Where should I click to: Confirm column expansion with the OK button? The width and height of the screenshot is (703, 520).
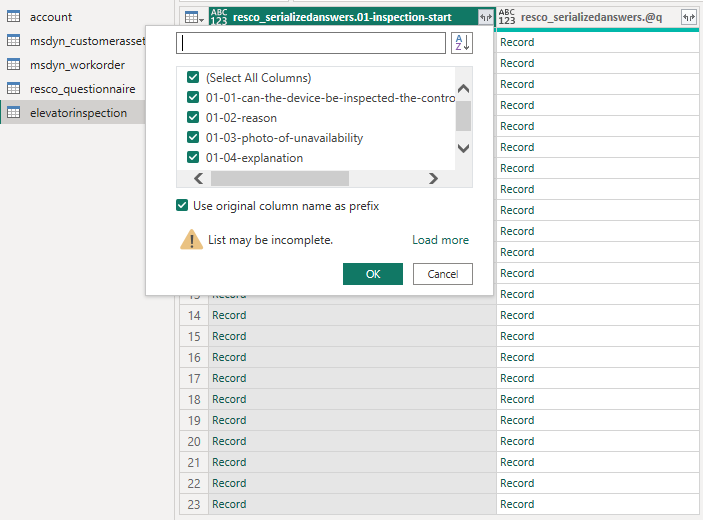click(x=372, y=274)
